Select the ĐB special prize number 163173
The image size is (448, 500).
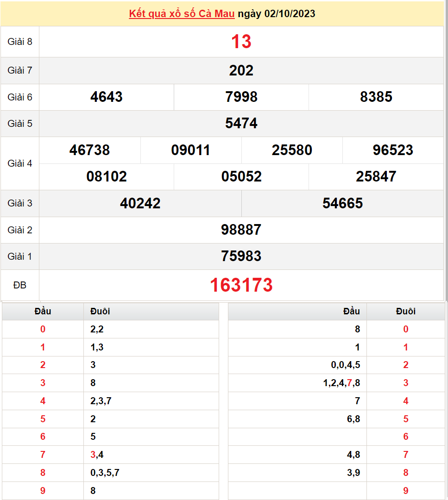(241, 285)
